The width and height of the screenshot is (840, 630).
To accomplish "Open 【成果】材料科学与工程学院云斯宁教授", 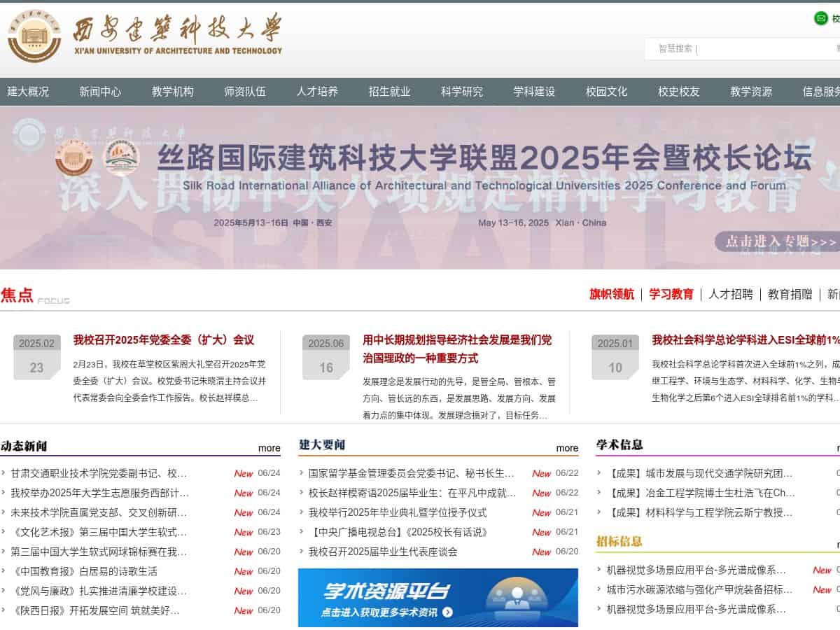I will pyautogui.click(x=699, y=512).
